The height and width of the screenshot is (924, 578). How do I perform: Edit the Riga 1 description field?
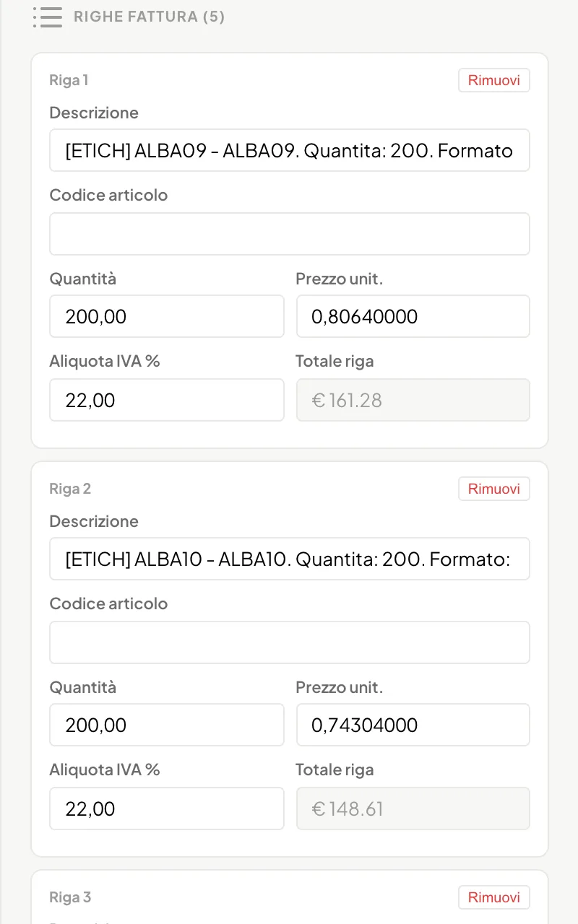pos(290,150)
